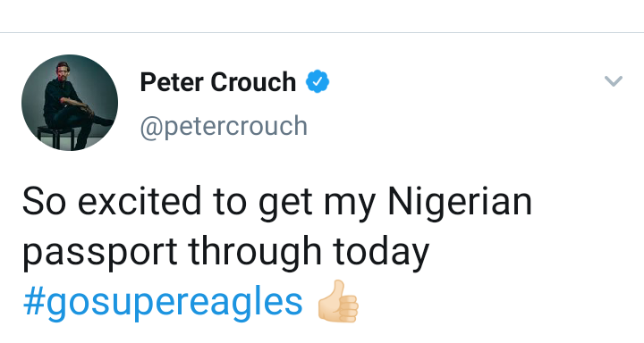Open the @petercrouch handle link
Viewport: 644px width, 343px height.
tap(224, 126)
